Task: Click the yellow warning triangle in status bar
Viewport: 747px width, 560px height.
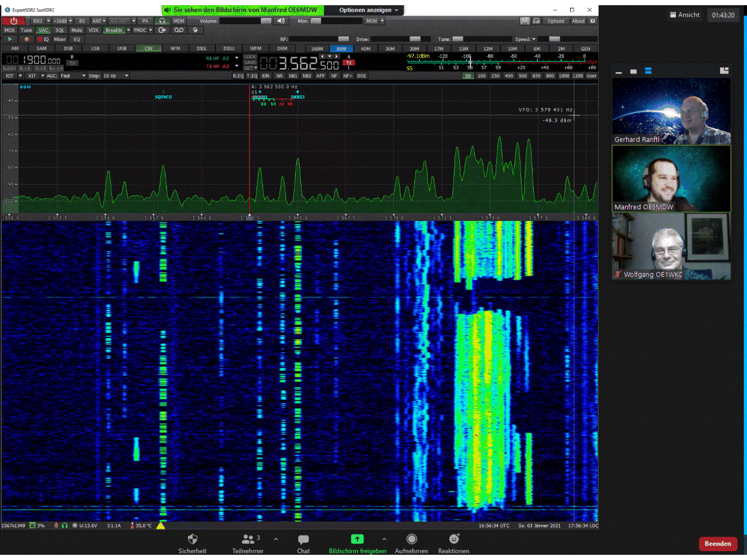Action: coord(161,526)
